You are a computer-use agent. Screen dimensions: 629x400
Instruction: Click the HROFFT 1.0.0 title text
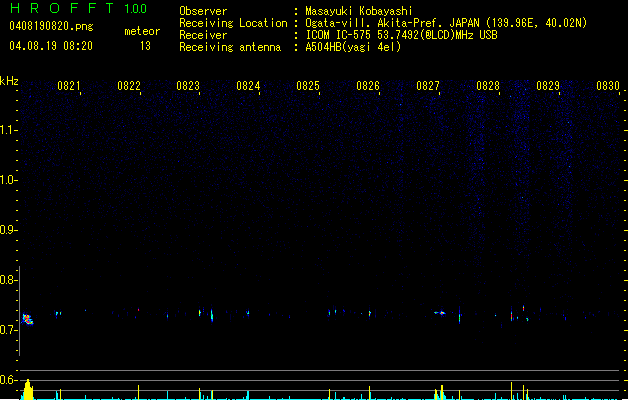[x=78, y=8]
